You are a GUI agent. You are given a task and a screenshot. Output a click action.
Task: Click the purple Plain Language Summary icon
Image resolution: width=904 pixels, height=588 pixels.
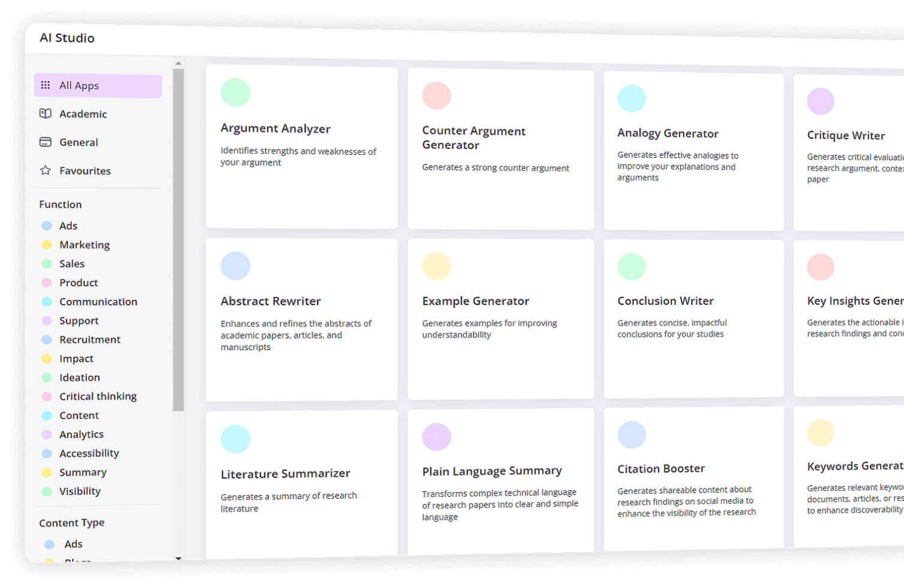436,437
